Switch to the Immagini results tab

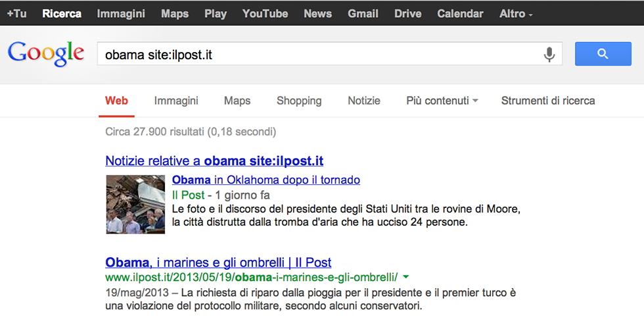pyautogui.click(x=176, y=101)
